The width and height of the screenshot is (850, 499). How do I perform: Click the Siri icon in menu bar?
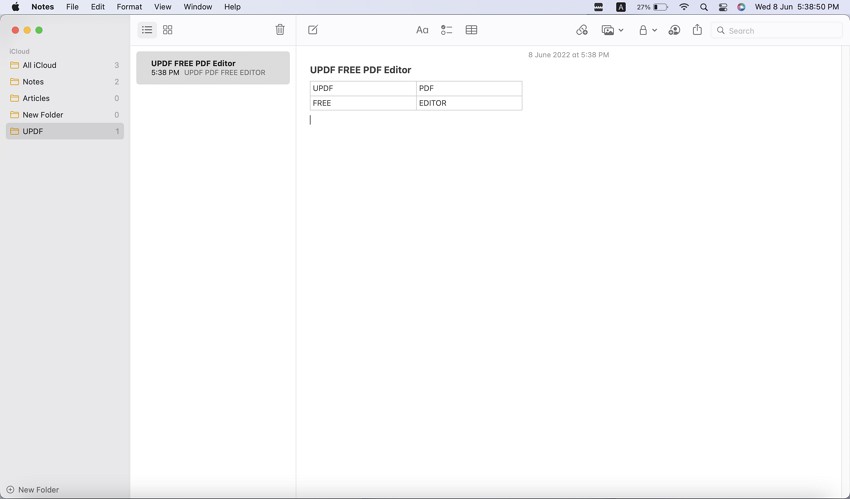(741, 7)
